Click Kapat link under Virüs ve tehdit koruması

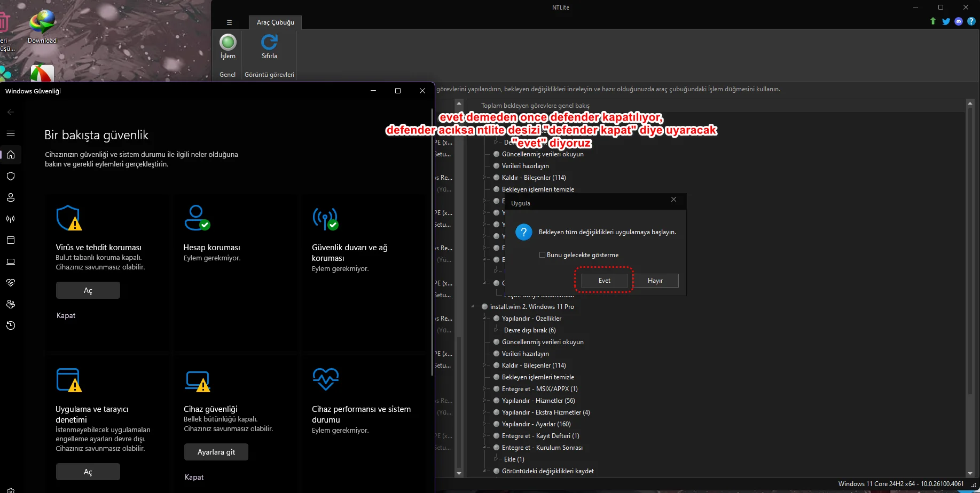(x=66, y=315)
